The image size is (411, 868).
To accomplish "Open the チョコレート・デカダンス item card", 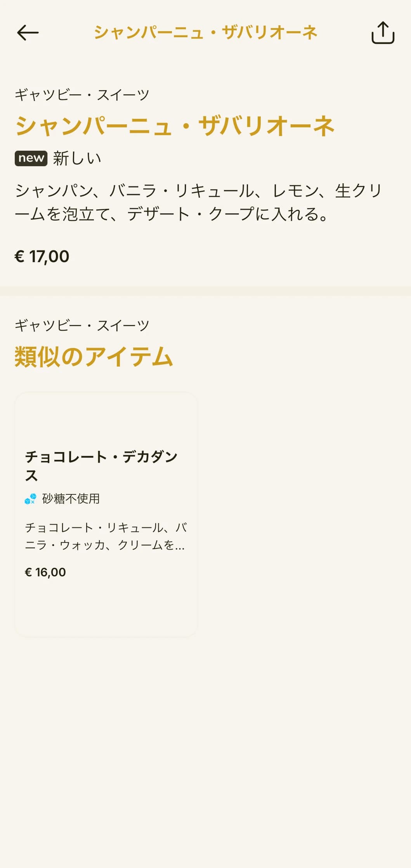I will 106,515.
